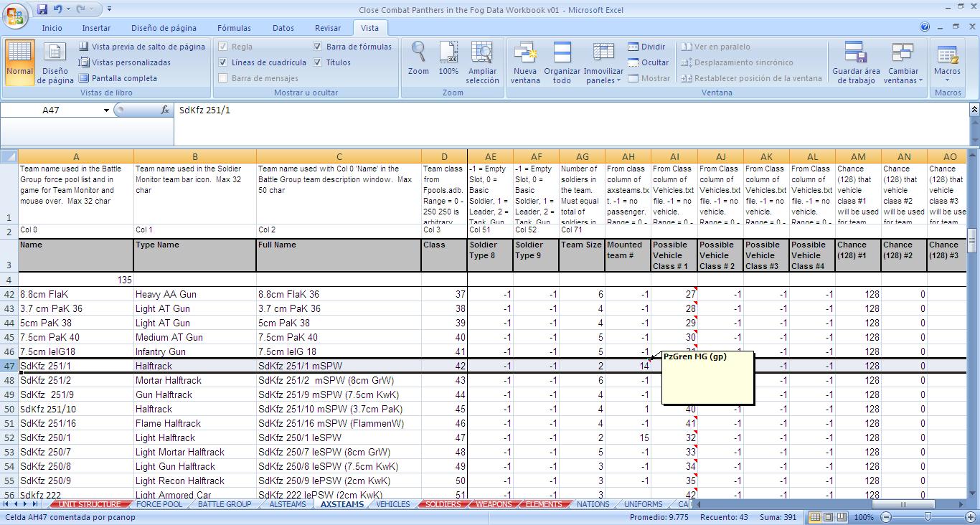The height and width of the screenshot is (525, 980).
Task: Open the Inicio ribbon tab
Action: [52, 28]
